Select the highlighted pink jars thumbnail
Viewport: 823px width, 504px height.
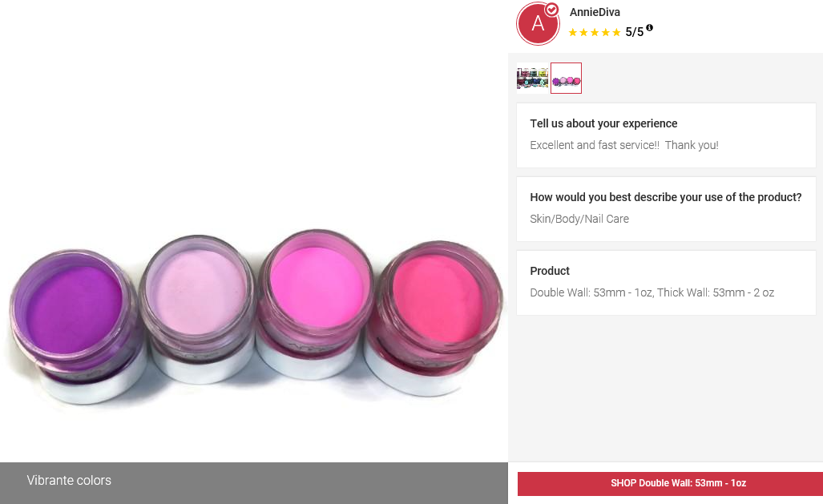[x=566, y=78]
